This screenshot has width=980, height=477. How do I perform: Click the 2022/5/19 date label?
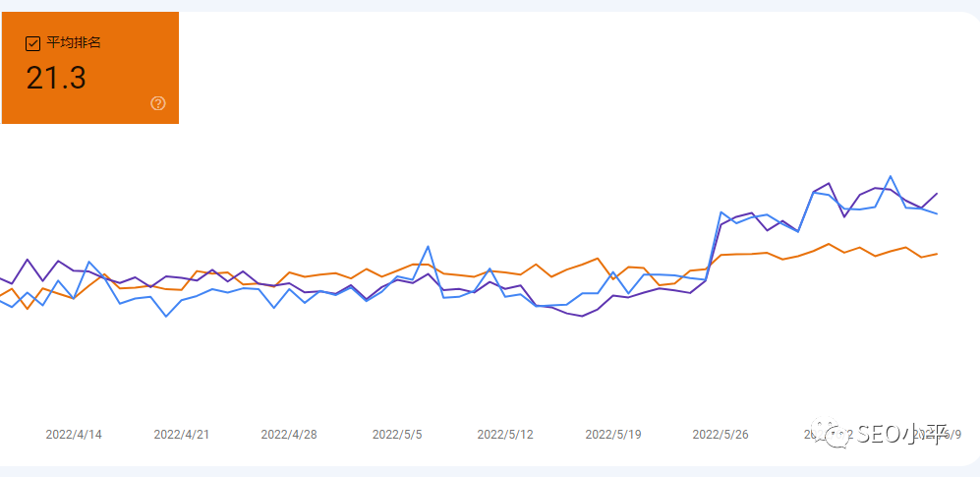pos(613,434)
